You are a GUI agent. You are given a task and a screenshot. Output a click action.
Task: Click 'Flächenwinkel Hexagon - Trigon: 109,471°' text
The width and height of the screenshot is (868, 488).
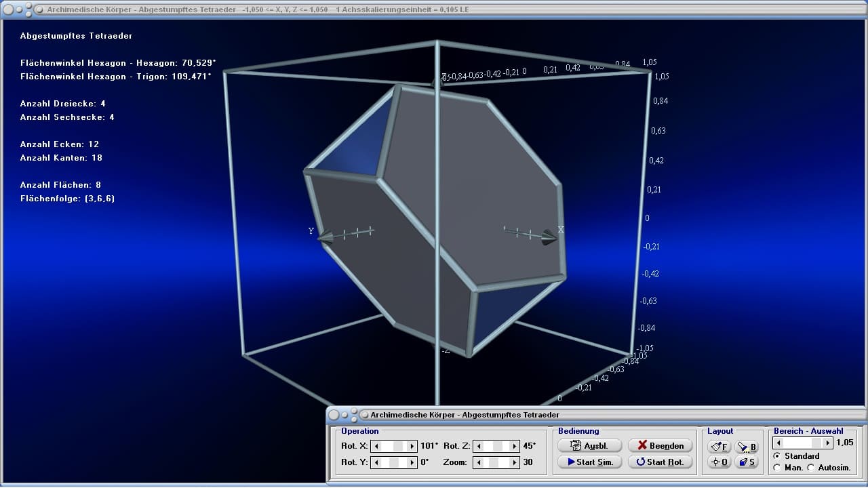coord(116,77)
